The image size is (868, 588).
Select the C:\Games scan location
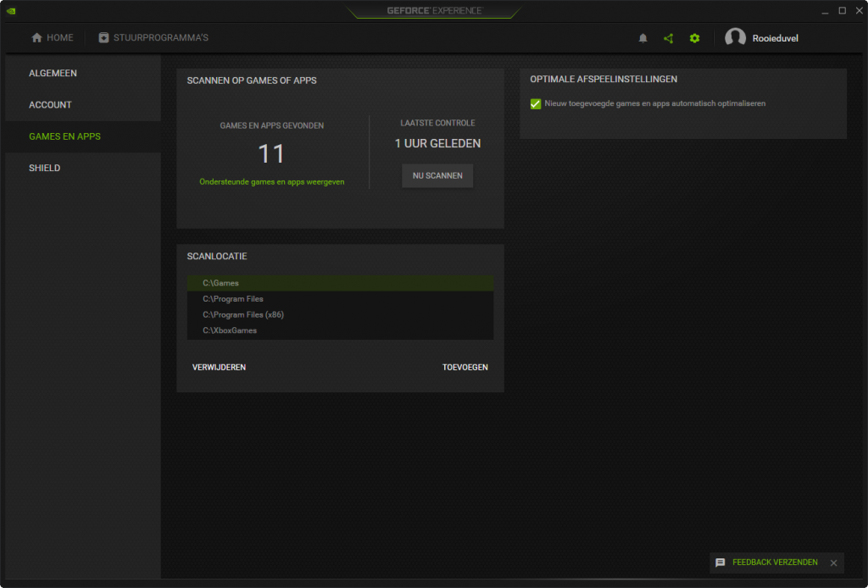pos(340,283)
